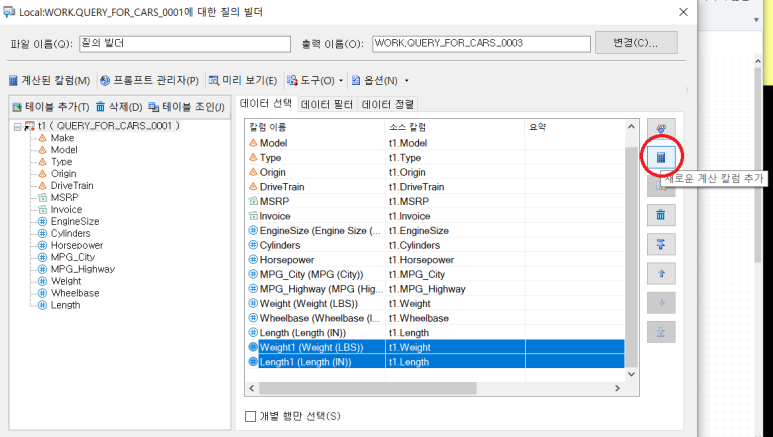Move selected columns up one position

(x=661, y=273)
